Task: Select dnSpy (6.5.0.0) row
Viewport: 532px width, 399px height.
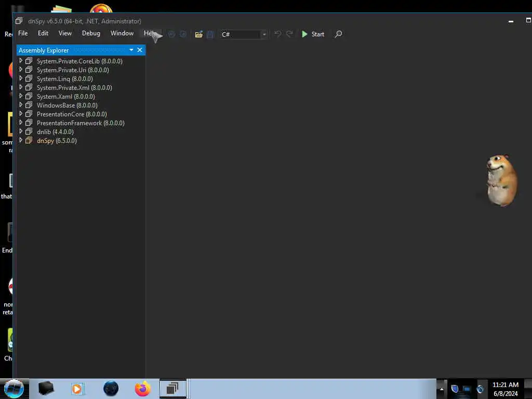Action: tap(57, 140)
